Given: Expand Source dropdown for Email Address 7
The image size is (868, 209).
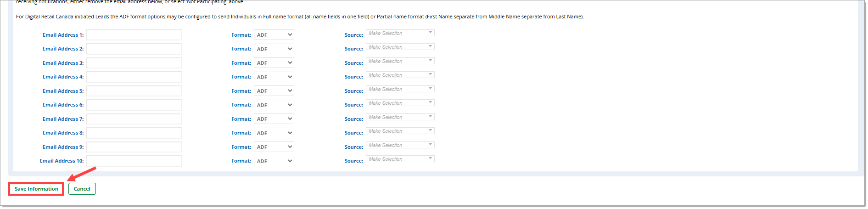Looking at the screenshot, I should coord(400,117).
